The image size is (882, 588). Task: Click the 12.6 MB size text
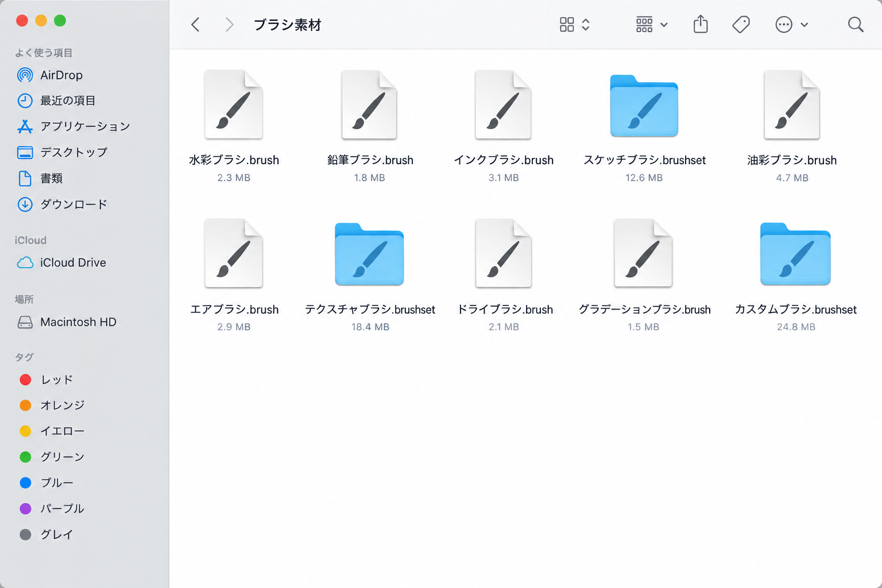644,178
